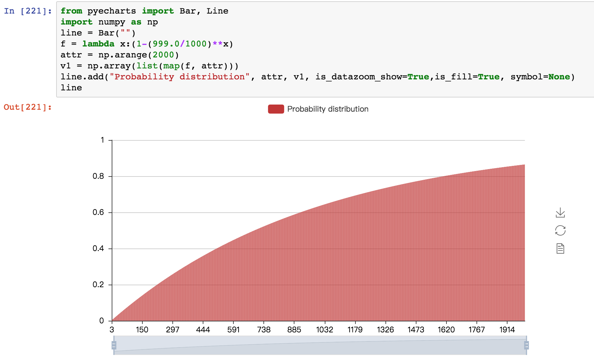Click the Probability distribution legend label

point(328,109)
